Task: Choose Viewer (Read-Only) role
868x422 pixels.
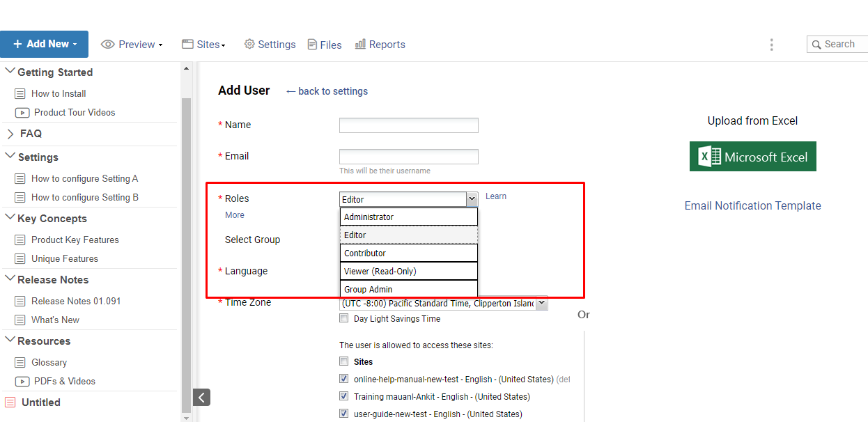Action: pos(409,271)
